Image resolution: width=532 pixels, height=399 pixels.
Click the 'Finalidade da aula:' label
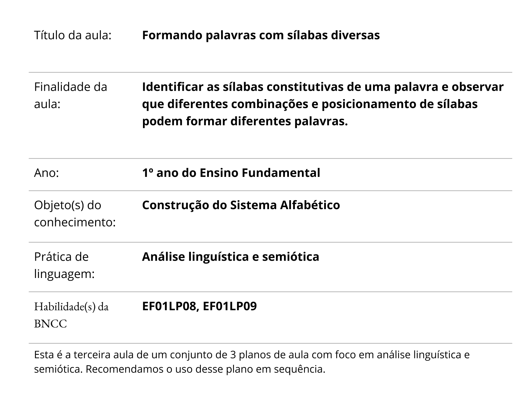click(70, 95)
